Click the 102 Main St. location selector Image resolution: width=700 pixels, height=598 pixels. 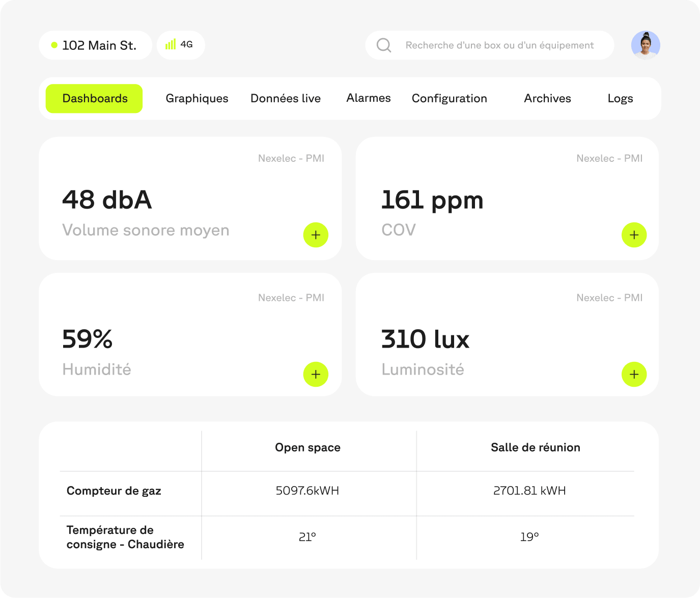pos(99,45)
